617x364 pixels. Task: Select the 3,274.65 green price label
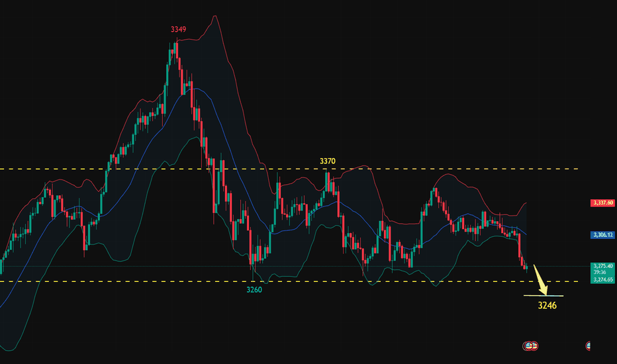pos(602,280)
